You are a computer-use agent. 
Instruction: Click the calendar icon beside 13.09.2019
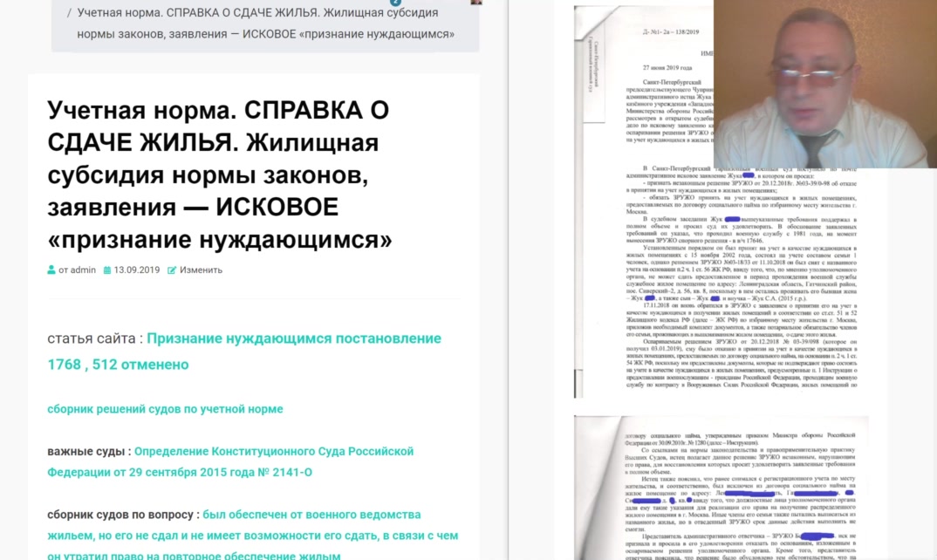[x=107, y=270]
